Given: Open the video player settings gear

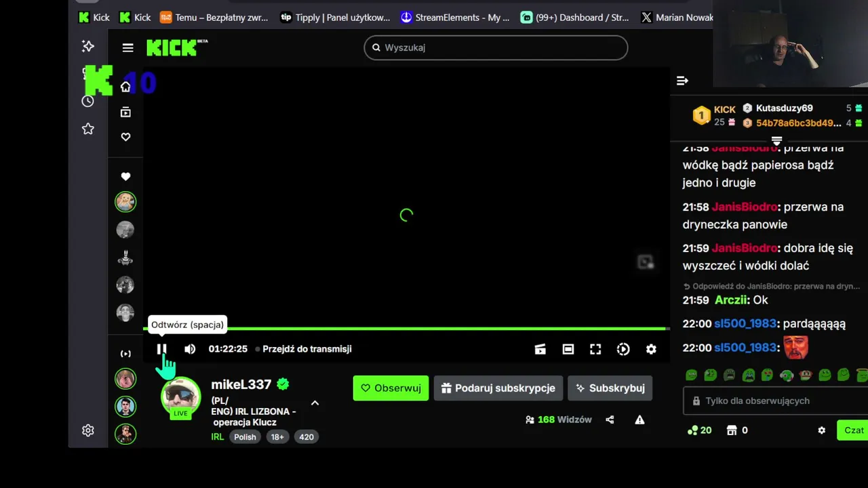Looking at the screenshot, I should (x=651, y=349).
